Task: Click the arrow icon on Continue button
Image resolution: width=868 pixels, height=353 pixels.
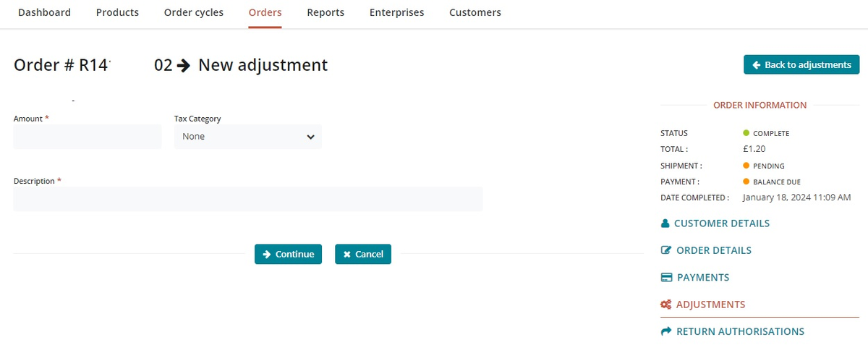Action: [267, 255]
